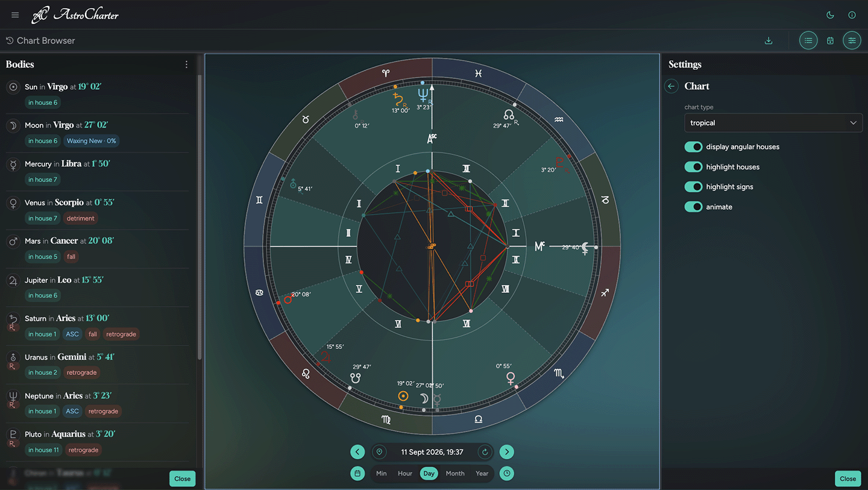The width and height of the screenshot is (868, 490).
Task: Open chart type tropical dropdown
Action: pos(773,122)
